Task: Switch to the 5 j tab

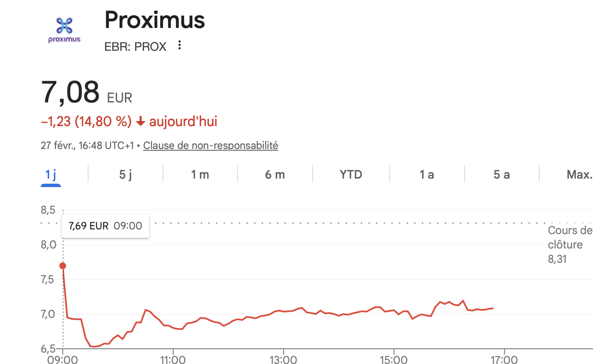Action: click(x=125, y=174)
